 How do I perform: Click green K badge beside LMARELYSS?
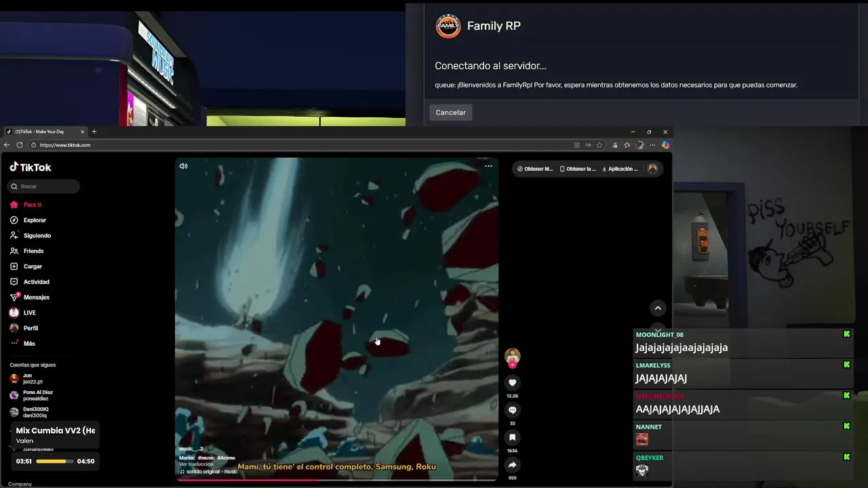(x=846, y=365)
